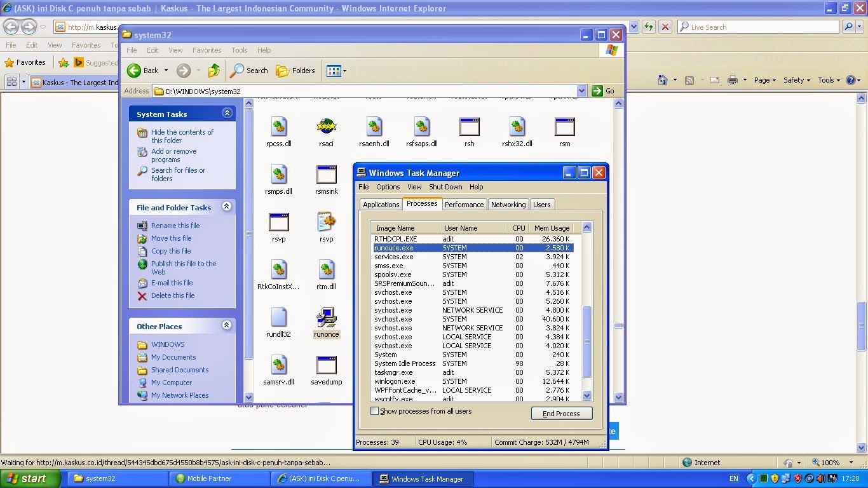Select the runouce.exe process row
The width and height of the screenshot is (868, 488).
(473, 248)
